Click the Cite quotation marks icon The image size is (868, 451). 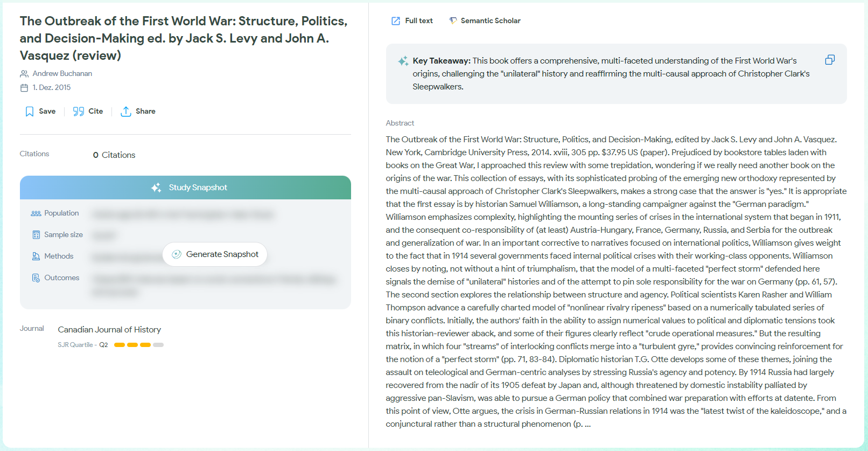pos(79,112)
